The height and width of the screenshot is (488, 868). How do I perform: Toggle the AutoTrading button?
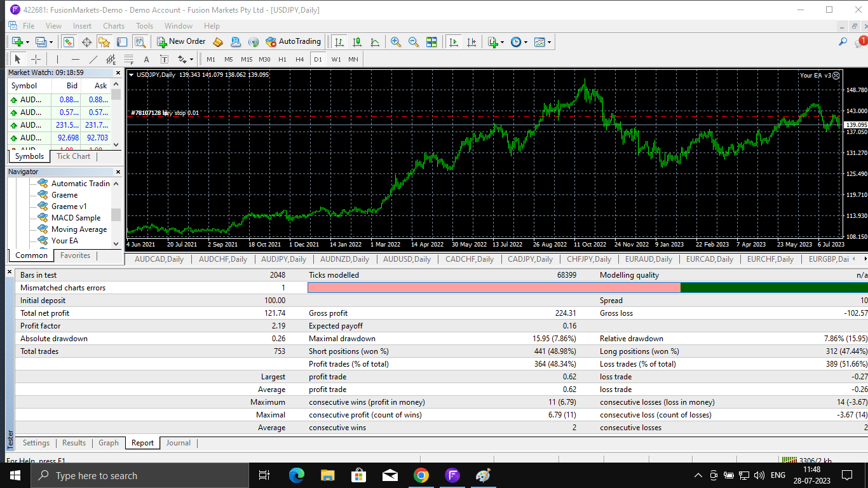(294, 42)
